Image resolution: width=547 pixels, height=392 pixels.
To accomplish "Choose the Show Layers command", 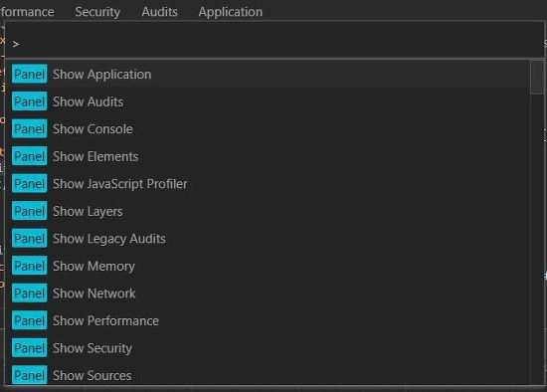I will click(x=268, y=211).
